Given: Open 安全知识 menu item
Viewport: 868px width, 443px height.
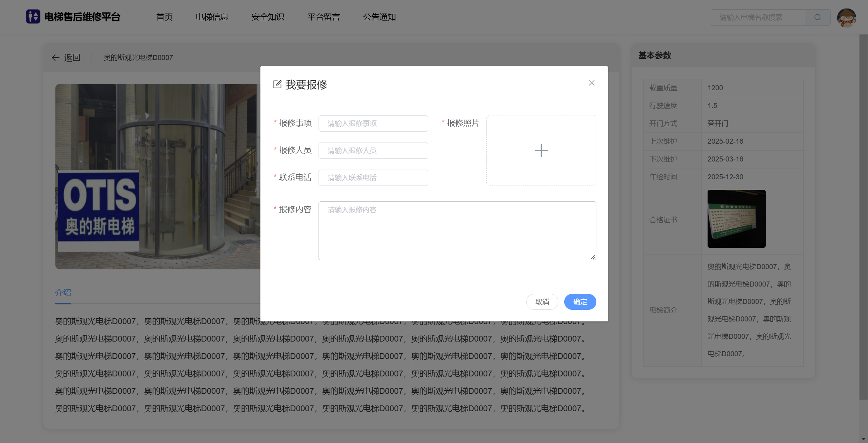Looking at the screenshot, I should tap(268, 17).
